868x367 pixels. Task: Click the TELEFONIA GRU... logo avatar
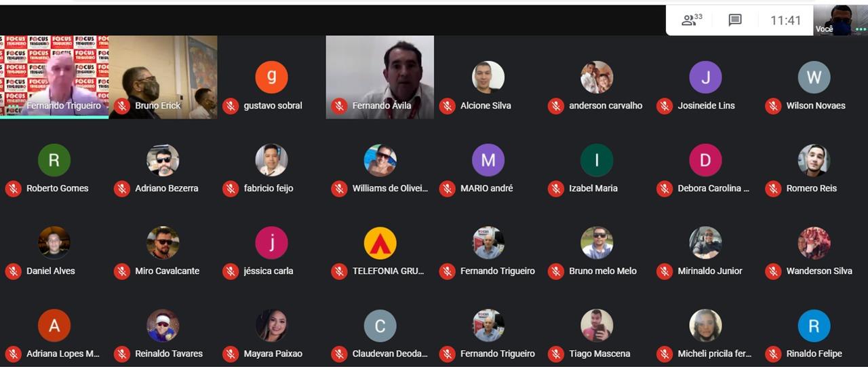coord(380,243)
